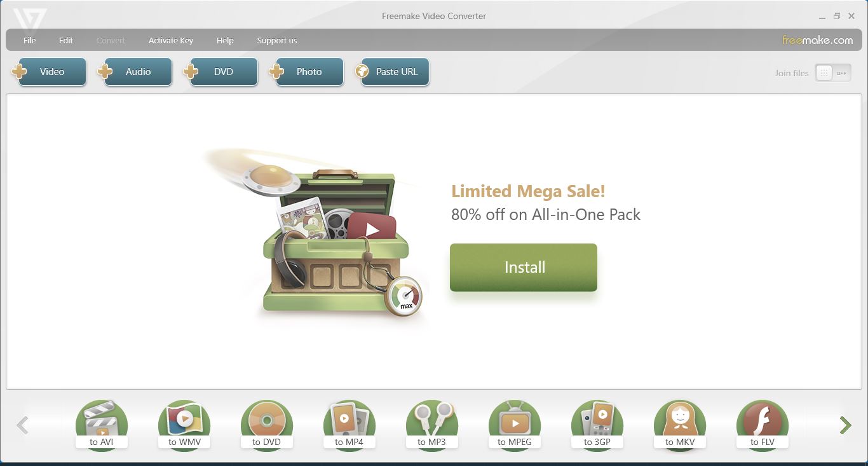Select the to AVI conversion icon
868x466 pixels.
pyautogui.click(x=102, y=425)
